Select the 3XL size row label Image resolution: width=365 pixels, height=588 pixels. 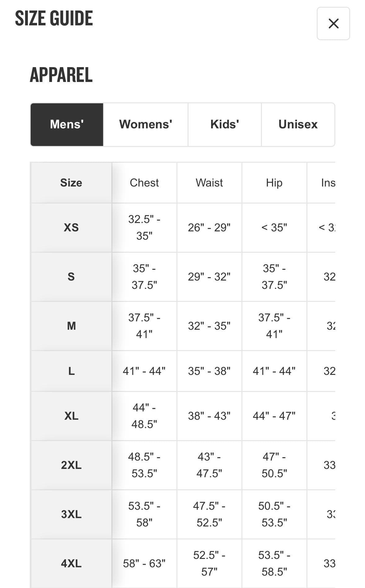click(71, 514)
